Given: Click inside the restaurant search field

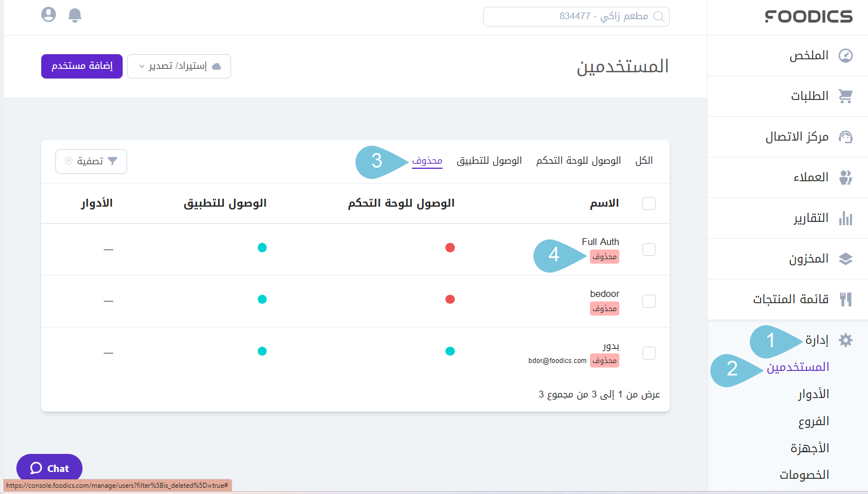Looking at the screenshot, I should pyautogui.click(x=576, y=16).
